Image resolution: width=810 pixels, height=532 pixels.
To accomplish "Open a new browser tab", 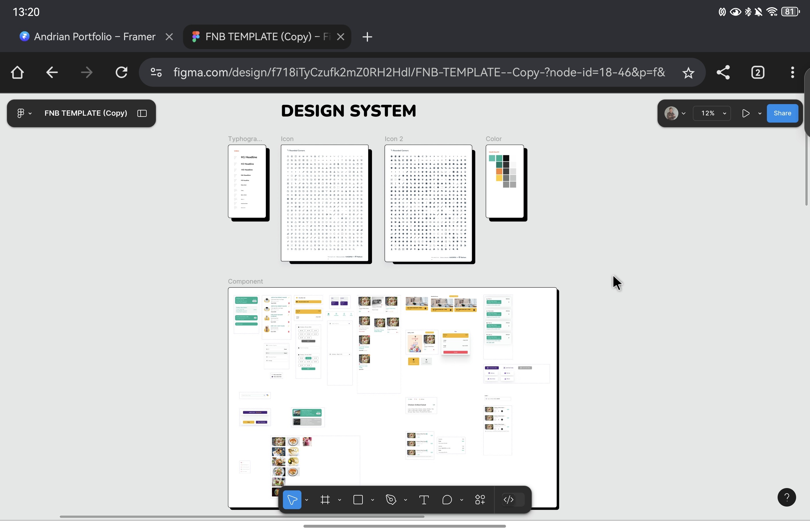I will click(367, 37).
